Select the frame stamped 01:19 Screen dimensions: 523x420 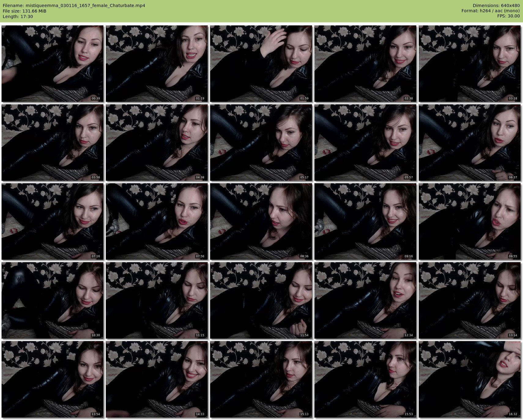(x=157, y=64)
